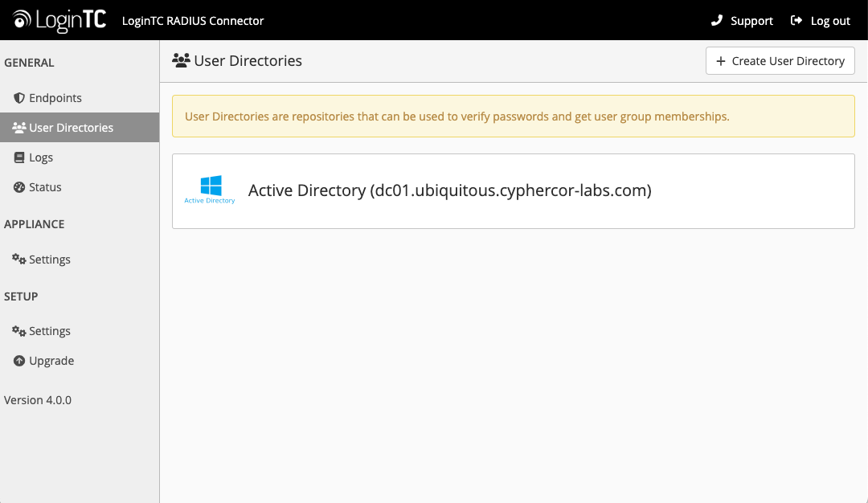Click the Appliance Settings gears icon
Image resolution: width=868 pixels, height=503 pixels.
(x=18, y=260)
